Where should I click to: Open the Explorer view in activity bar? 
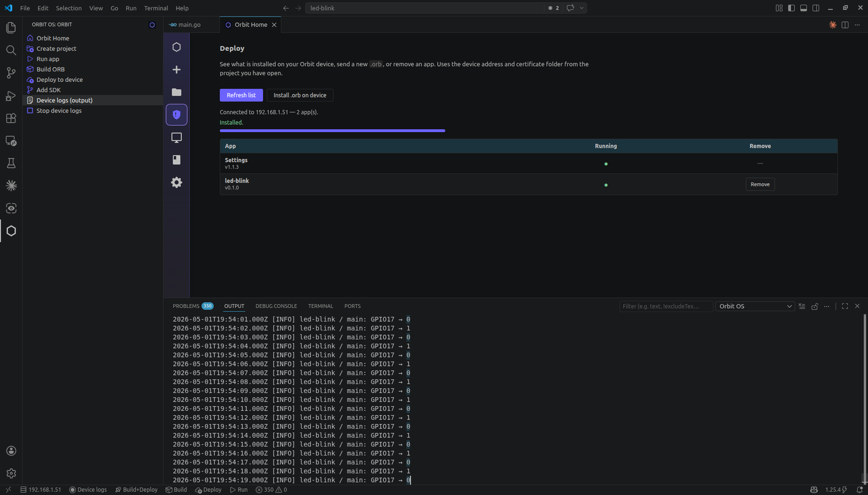point(11,28)
